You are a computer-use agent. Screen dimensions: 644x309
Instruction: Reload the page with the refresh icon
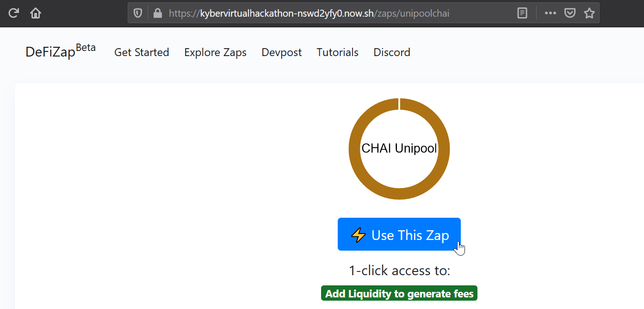point(13,13)
